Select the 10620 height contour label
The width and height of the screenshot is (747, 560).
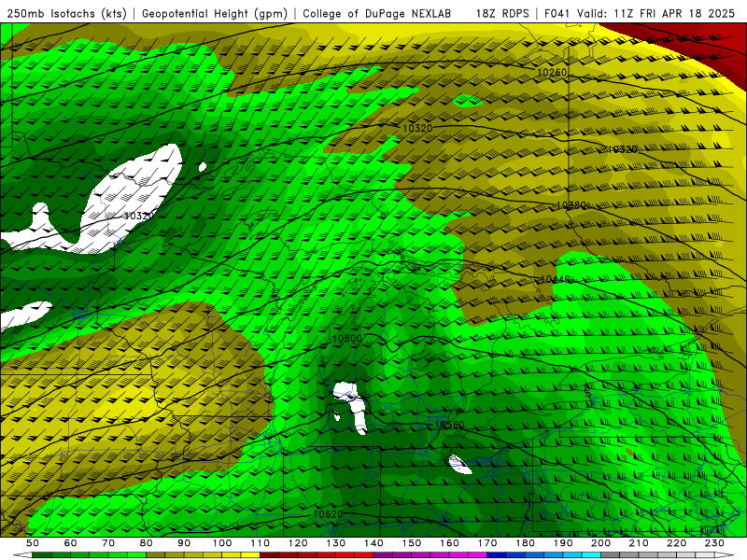tap(328, 514)
